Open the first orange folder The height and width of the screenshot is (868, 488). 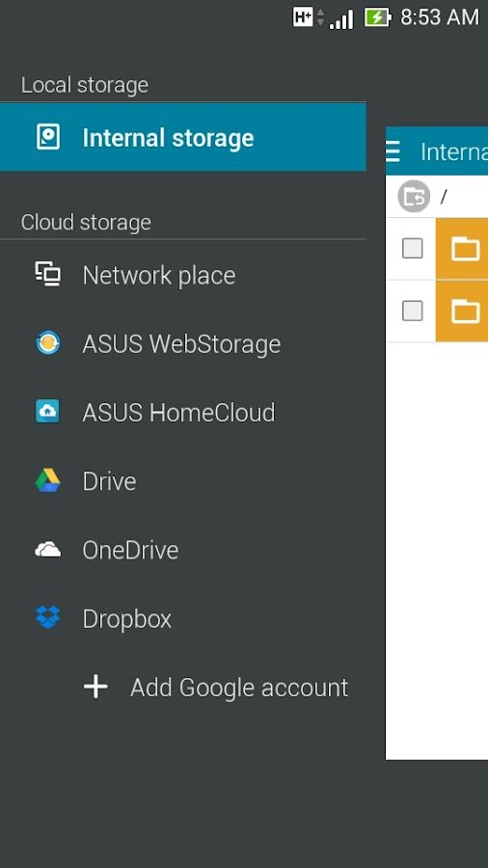pos(462,249)
